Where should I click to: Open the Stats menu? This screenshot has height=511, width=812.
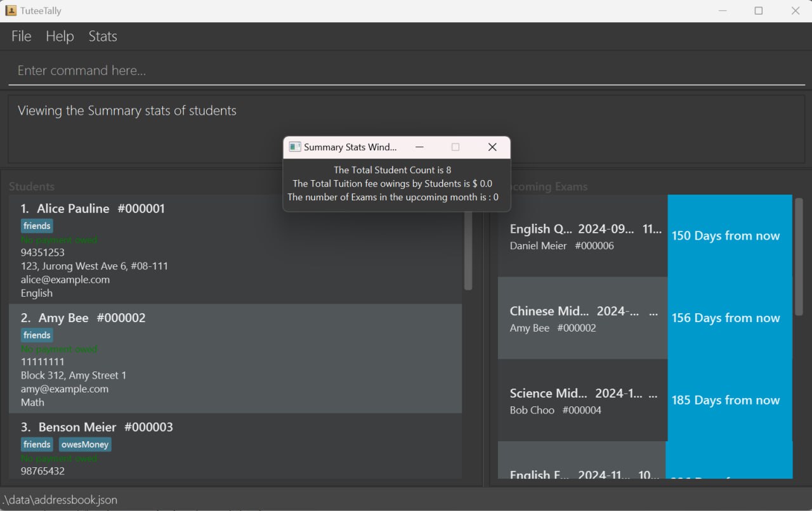click(103, 37)
